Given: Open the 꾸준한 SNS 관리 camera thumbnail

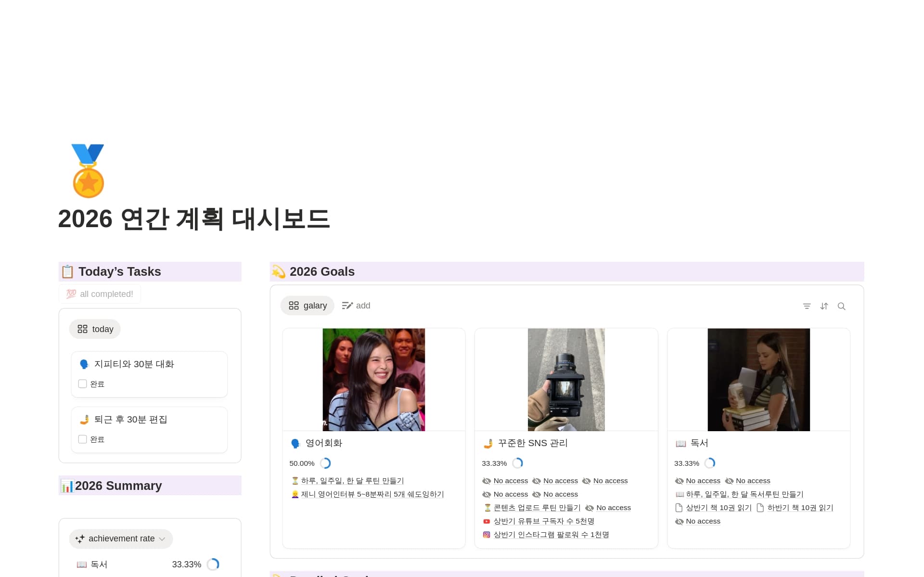Looking at the screenshot, I should click(566, 380).
